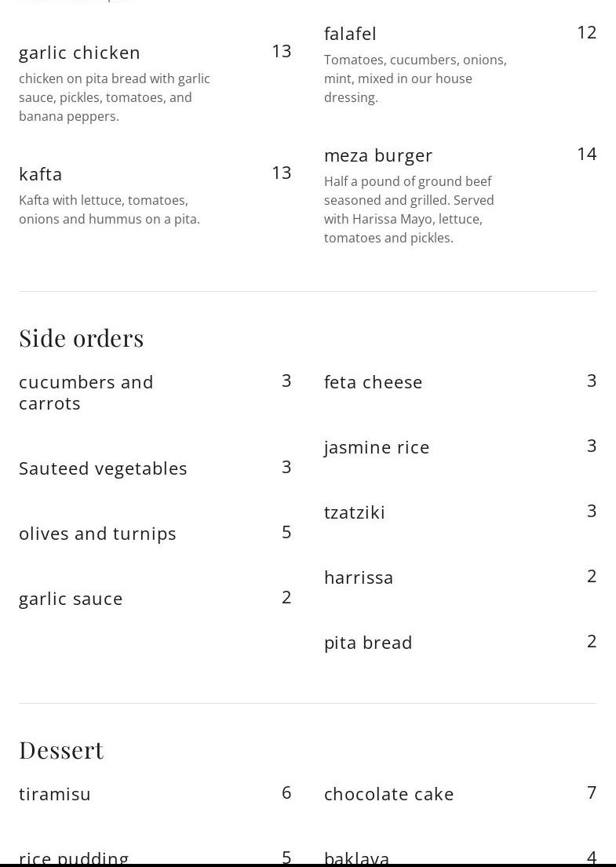Viewport: 616px width, 867px height.
Task: Click the garlic chicken description text
Action: point(115,97)
